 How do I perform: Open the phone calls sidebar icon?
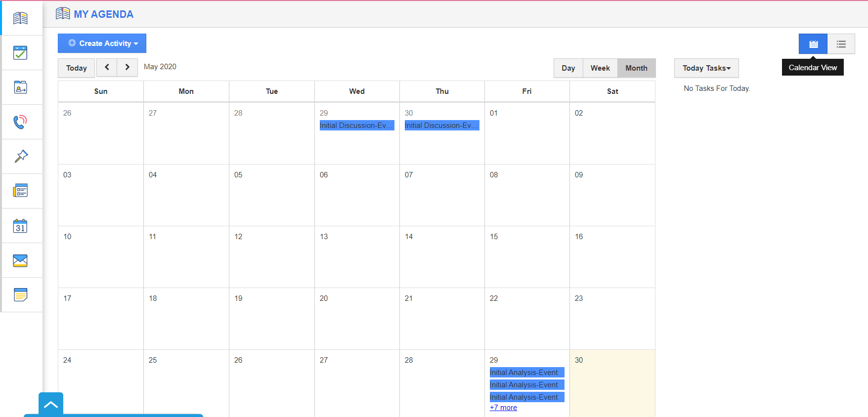(x=20, y=122)
